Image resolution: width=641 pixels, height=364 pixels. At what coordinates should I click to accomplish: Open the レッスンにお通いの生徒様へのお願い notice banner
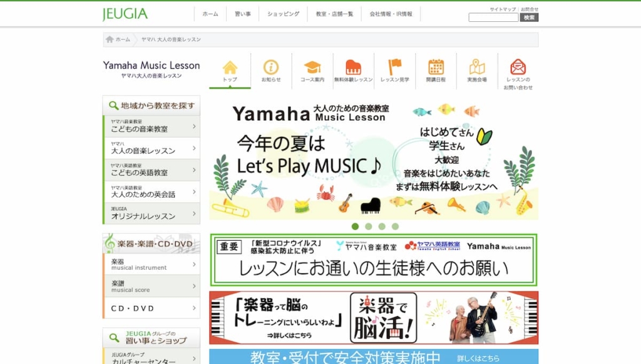(x=374, y=260)
